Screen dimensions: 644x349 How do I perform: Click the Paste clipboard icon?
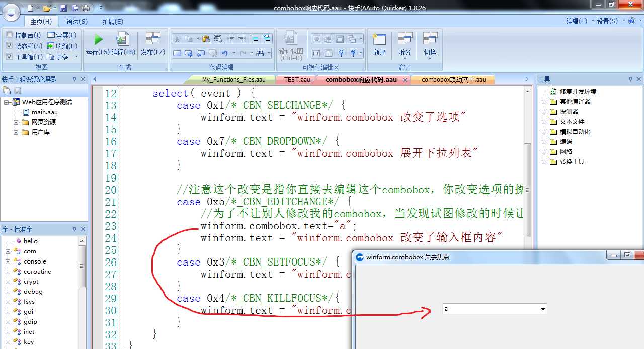coord(206,39)
